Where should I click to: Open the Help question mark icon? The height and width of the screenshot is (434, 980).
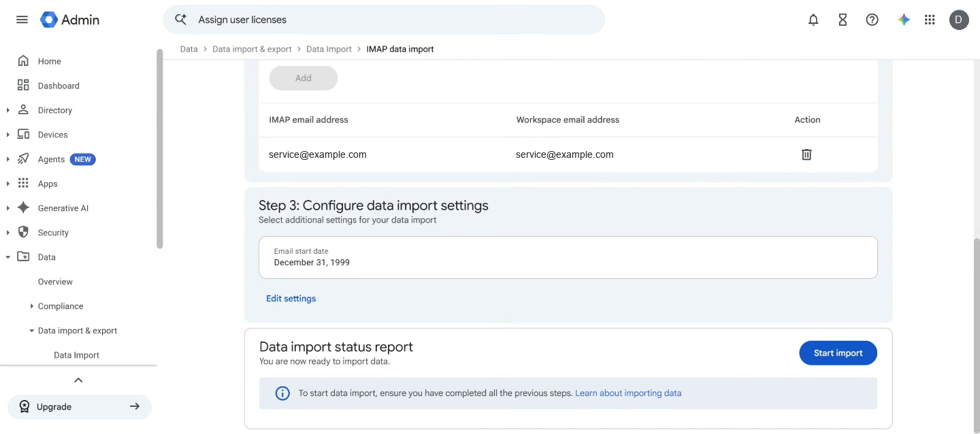click(x=872, y=20)
